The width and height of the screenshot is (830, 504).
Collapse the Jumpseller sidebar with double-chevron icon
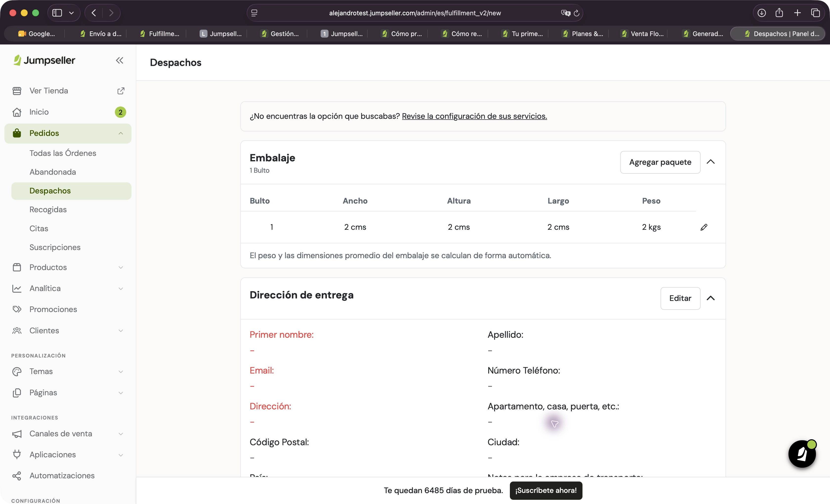[x=120, y=60]
